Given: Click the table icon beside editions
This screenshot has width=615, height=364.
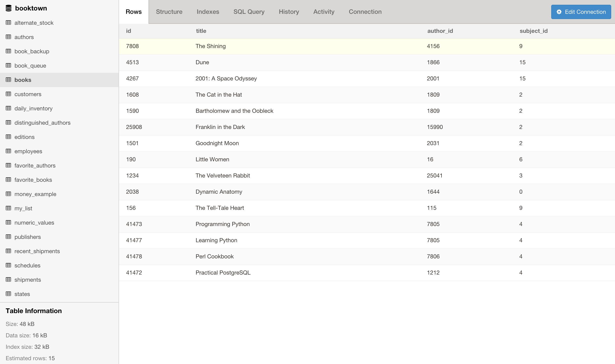Looking at the screenshot, I should click(x=8, y=137).
